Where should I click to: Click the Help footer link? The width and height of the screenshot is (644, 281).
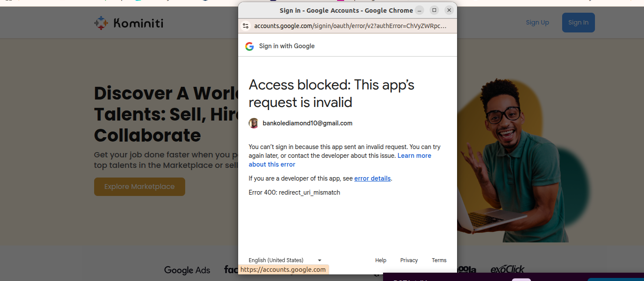pos(380,260)
